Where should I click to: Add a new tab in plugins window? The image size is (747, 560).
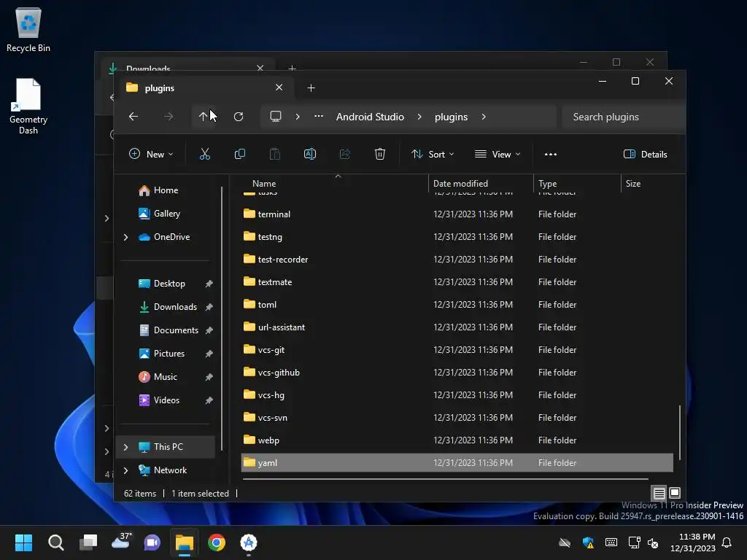tap(311, 88)
